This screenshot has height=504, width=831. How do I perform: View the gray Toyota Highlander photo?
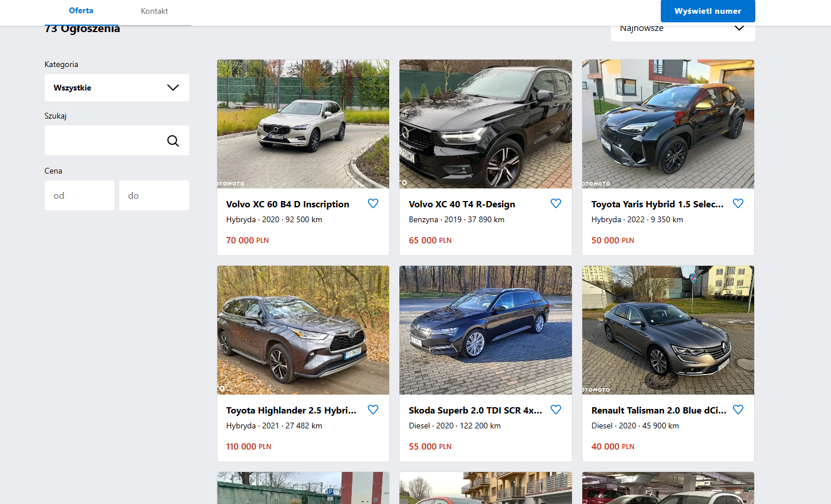(x=303, y=330)
